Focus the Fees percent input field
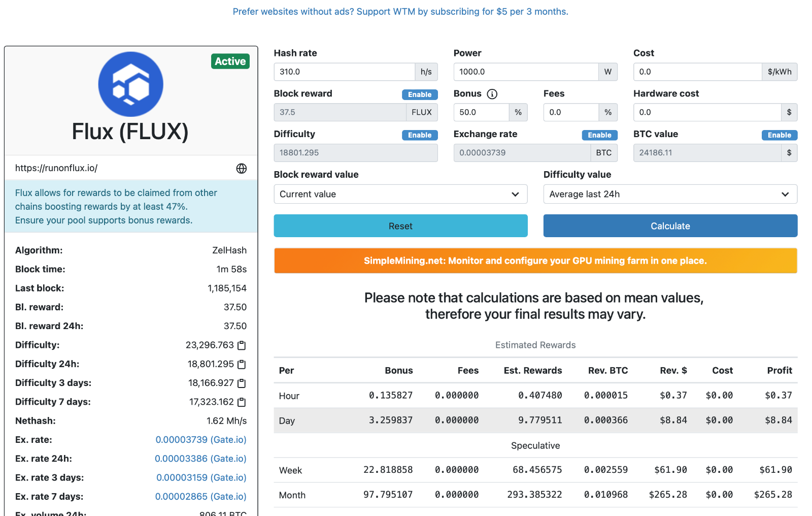 (x=571, y=112)
